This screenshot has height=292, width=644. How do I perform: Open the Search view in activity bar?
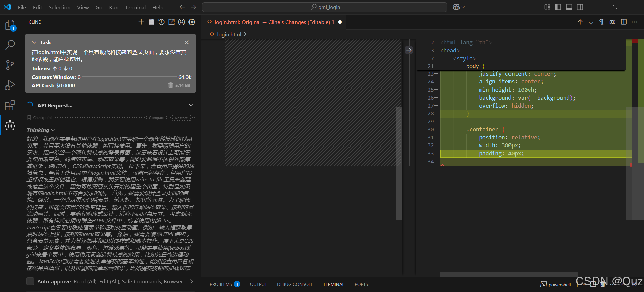point(10,45)
